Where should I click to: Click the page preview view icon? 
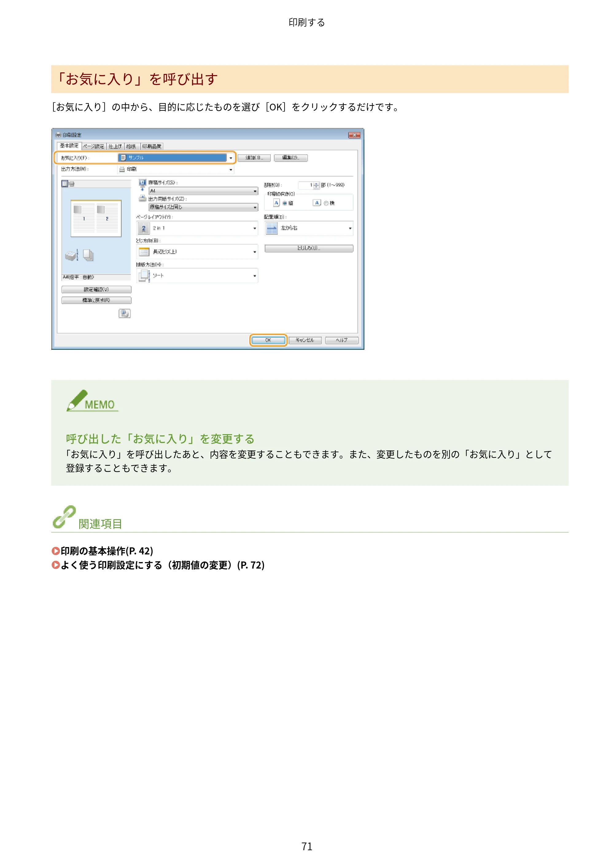[65, 184]
